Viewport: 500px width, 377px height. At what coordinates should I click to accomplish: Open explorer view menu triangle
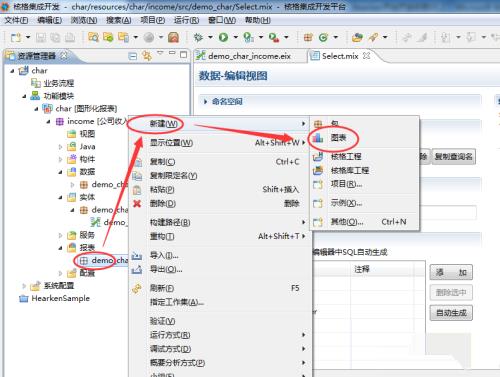click(x=160, y=53)
